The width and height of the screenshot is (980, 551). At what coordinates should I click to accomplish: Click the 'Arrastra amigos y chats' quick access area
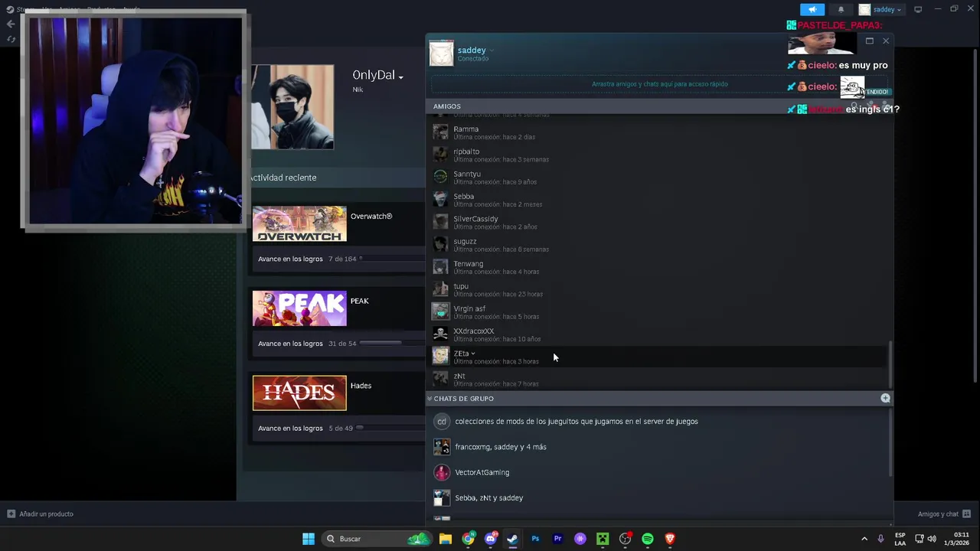tap(659, 84)
